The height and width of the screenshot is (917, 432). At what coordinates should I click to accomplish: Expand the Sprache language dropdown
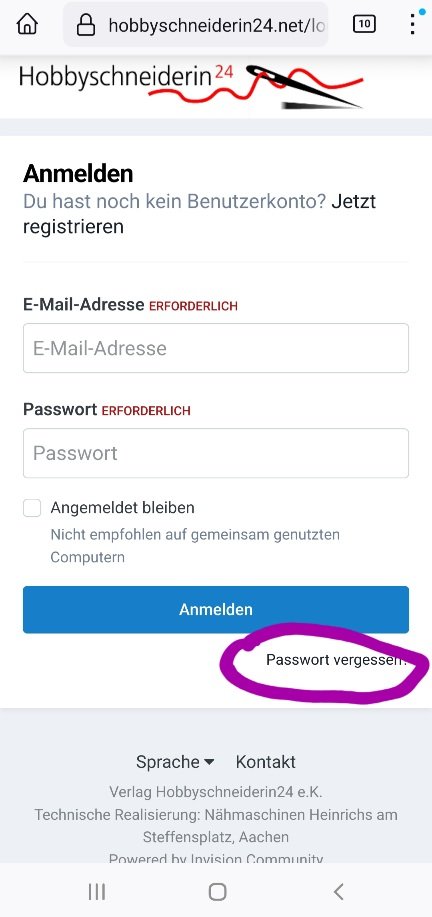pyautogui.click(x=175, y=762)
